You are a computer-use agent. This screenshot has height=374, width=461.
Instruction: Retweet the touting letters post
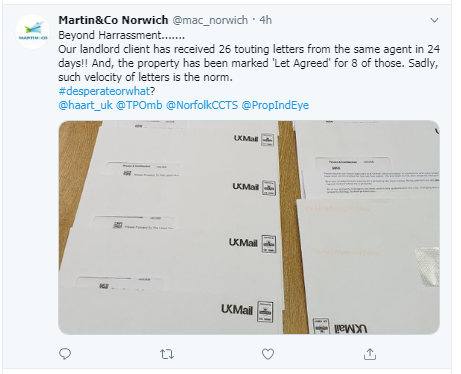pos(167,354)
